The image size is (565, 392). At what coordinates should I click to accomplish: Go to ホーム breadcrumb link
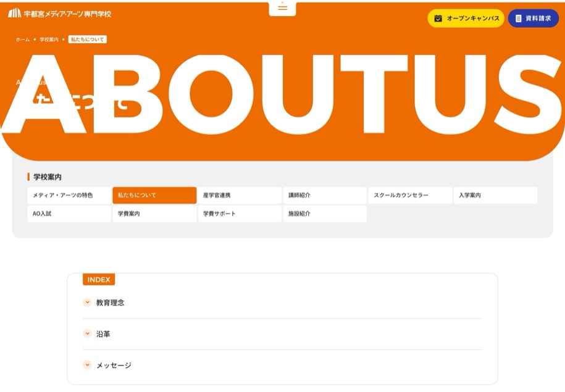pyautogui.click(x=23, y=40)
